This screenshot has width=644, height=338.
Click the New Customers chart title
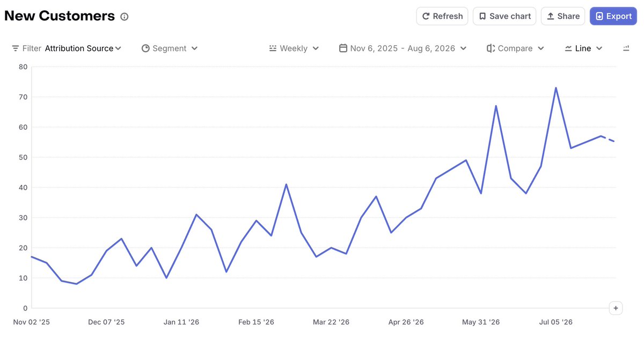coord(60,16)
